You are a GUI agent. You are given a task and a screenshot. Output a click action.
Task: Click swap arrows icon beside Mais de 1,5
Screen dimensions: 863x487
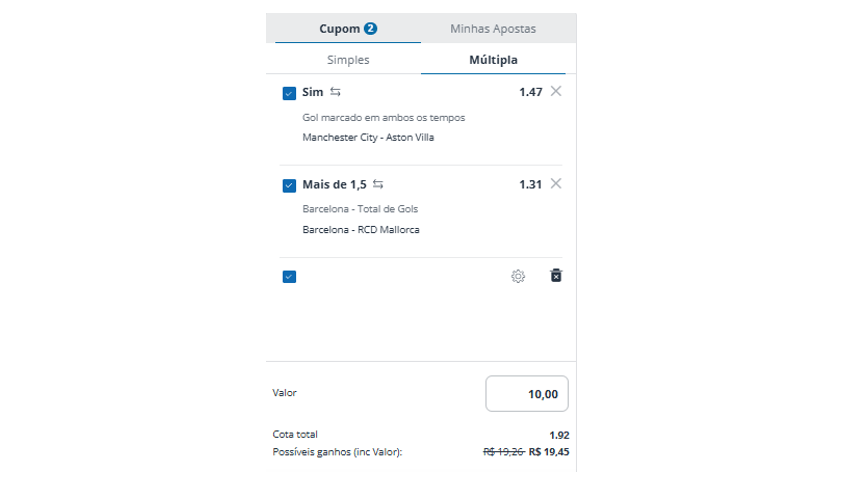378,184
